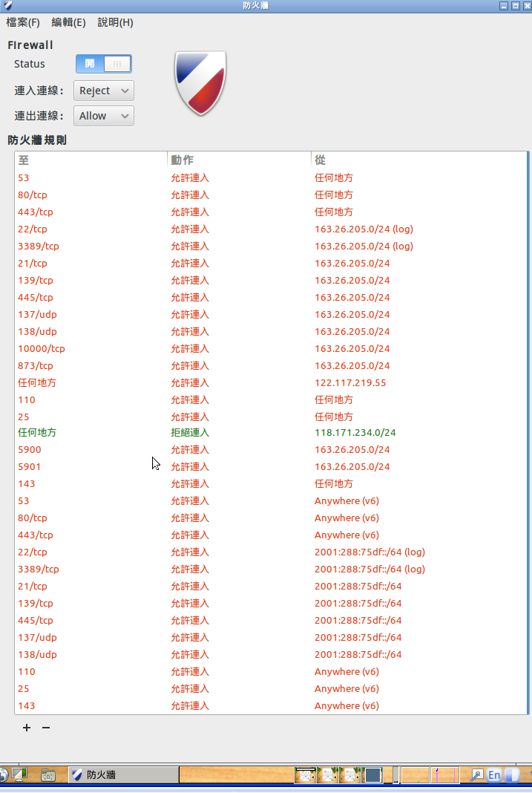The image size is (532, 793).
Task: Click the firewall shield logo
Action: [200, 82]
